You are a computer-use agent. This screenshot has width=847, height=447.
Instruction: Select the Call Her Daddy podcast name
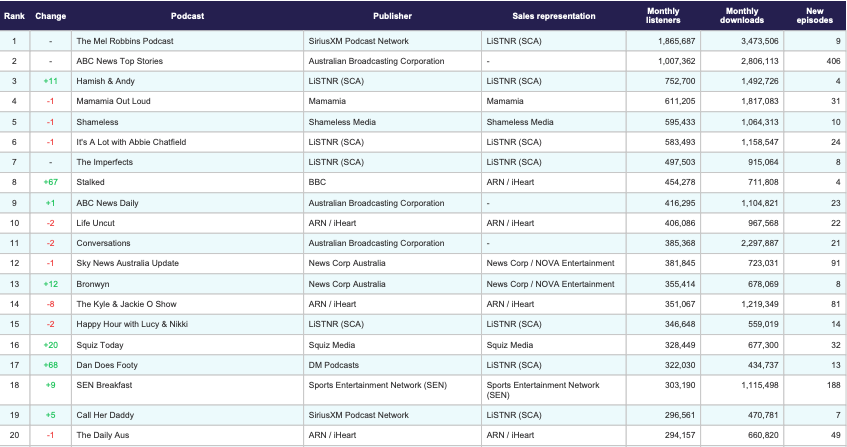coord(105,415)
